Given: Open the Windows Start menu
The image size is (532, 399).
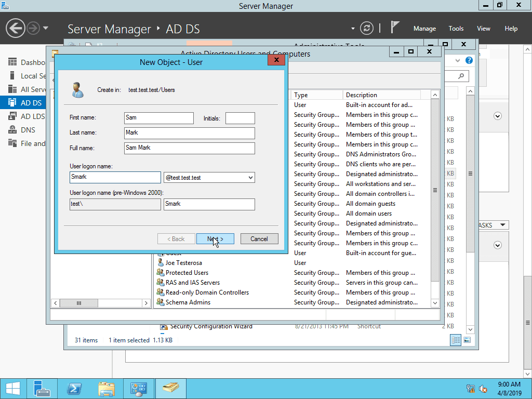Looking at the screenshot, I should pyautogui.click(x=13, y=389).
